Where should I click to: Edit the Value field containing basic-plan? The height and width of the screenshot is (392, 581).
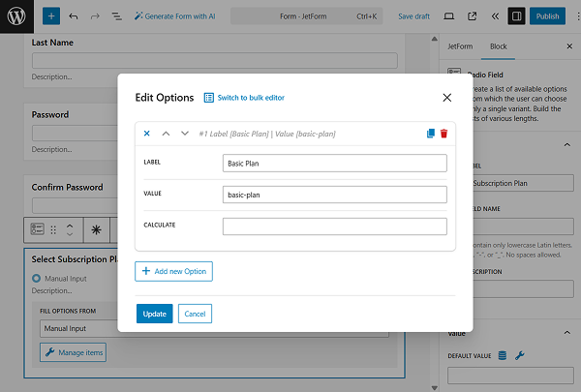(335, 195)
